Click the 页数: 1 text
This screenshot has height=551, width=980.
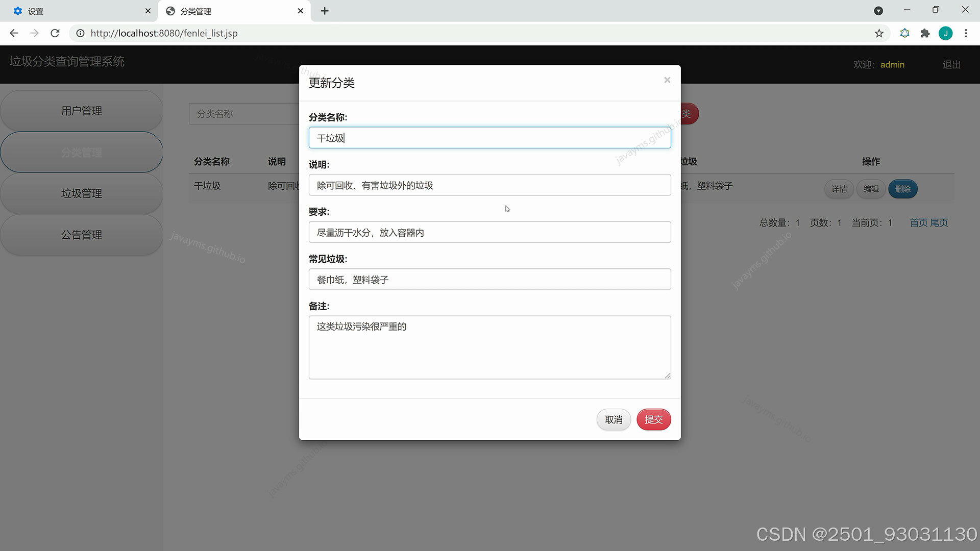[x=825, y=223]
